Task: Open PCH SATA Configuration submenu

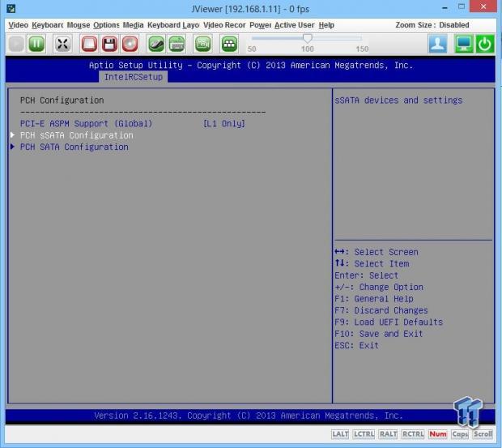Action: pos(74,147)
